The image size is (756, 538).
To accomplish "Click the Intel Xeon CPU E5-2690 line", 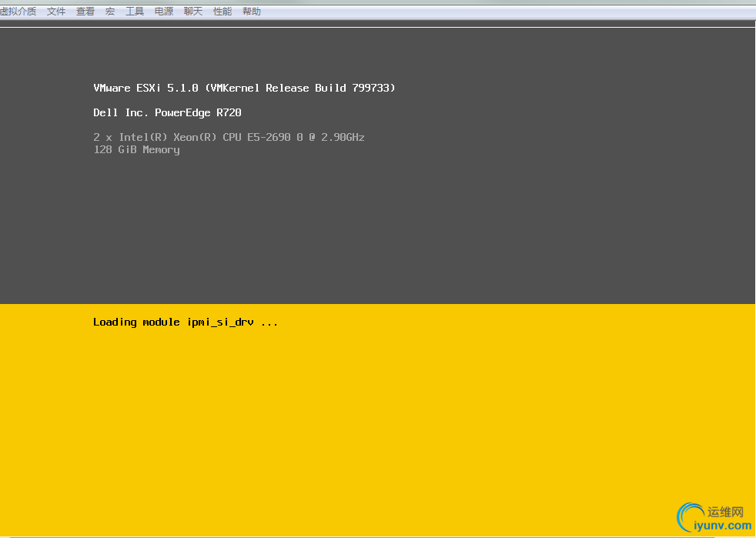I will 229,138.
